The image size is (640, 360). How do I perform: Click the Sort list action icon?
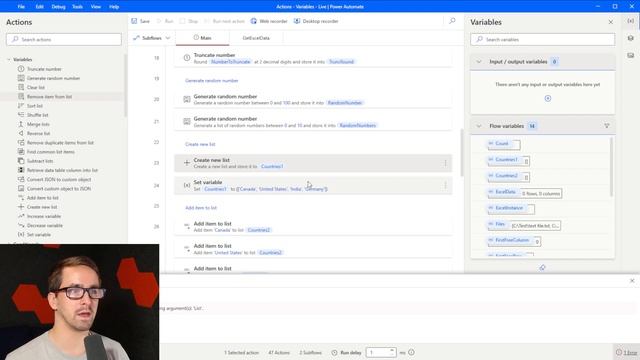coord(21,106)
